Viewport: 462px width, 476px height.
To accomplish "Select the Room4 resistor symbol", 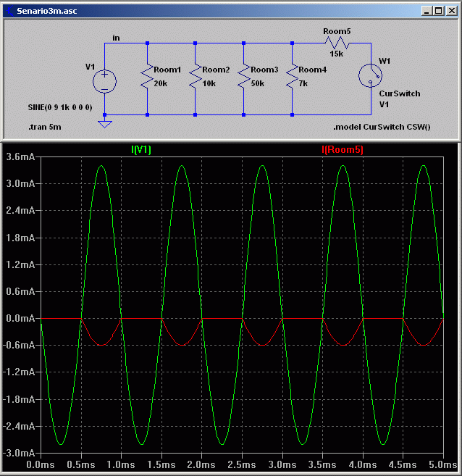I will point(292,76).
